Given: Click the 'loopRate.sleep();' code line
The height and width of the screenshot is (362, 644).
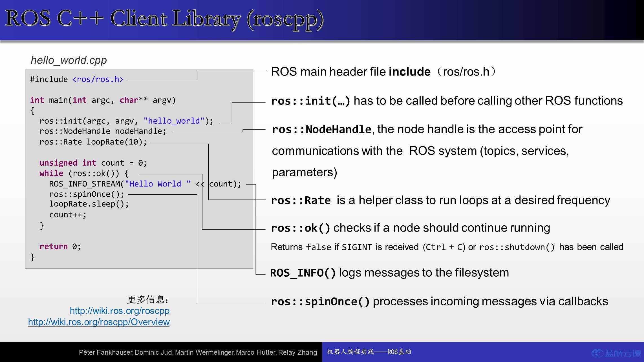Looking at the screenshot, I should click(x=89, y=204).
